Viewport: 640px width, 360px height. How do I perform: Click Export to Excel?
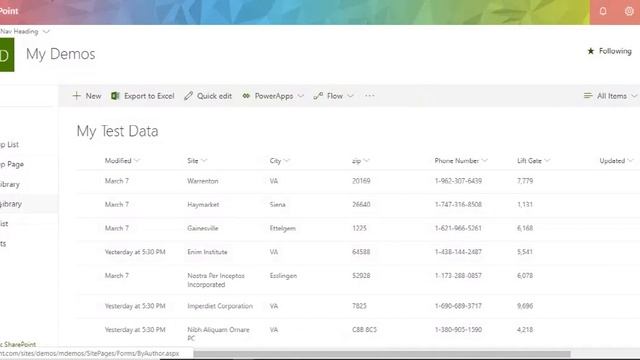point(149,96)
